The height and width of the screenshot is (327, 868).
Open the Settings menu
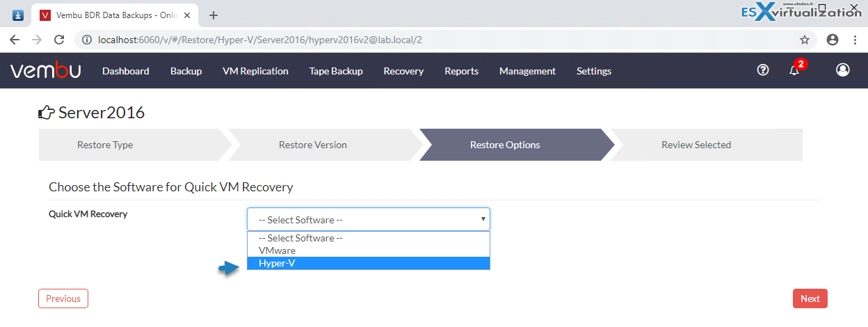[x=594, y=71]
